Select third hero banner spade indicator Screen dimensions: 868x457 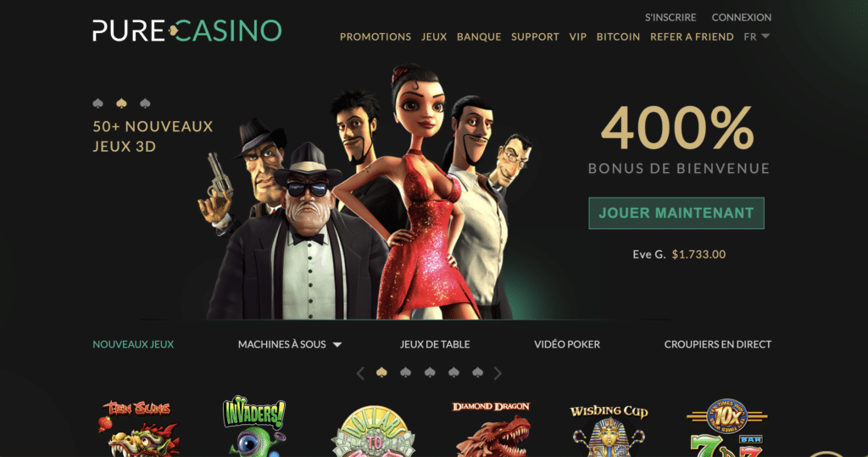coord(145,103)
